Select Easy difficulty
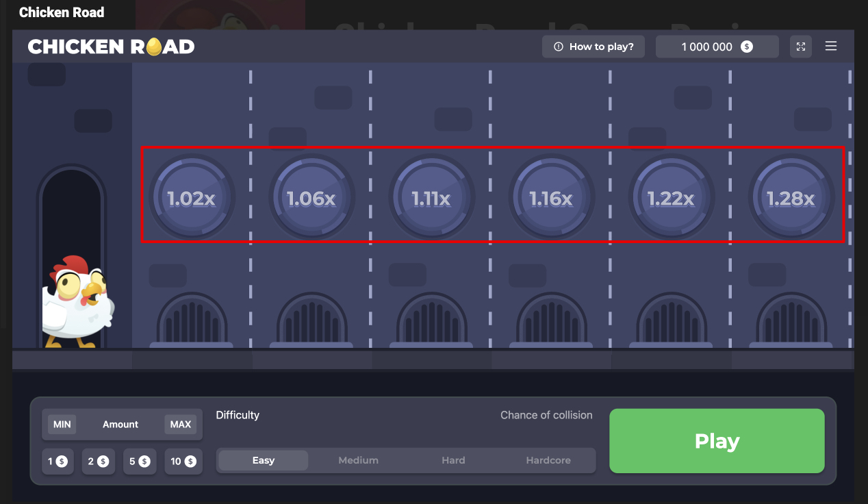Viewport: 868px width, 504px height. click(x=264, y=460)
